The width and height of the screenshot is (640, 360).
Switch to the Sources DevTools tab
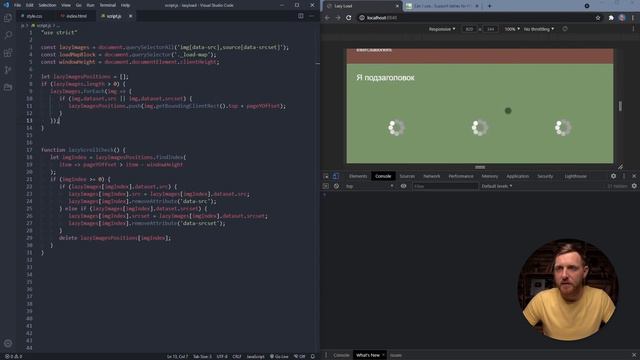[407, 176]
